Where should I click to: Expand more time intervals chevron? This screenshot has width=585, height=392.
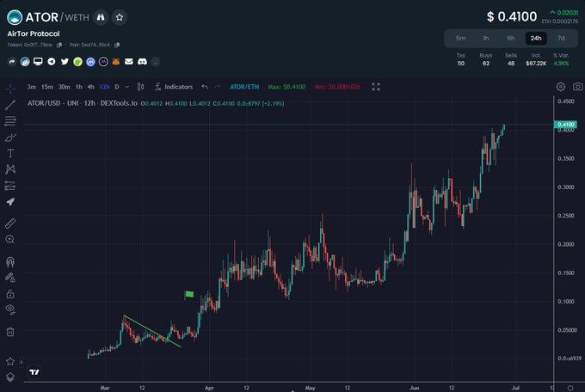coord(127,87)
